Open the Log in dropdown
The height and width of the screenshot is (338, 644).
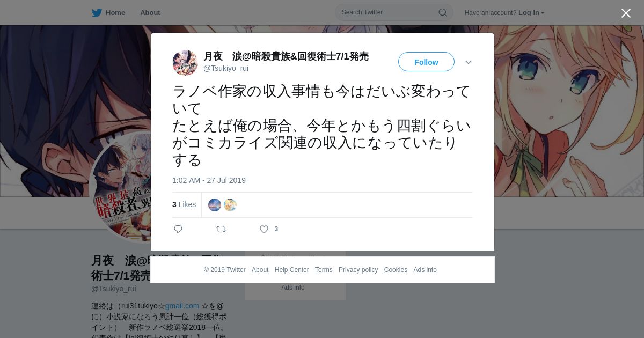pyautogui.click(x=531, y=13)
